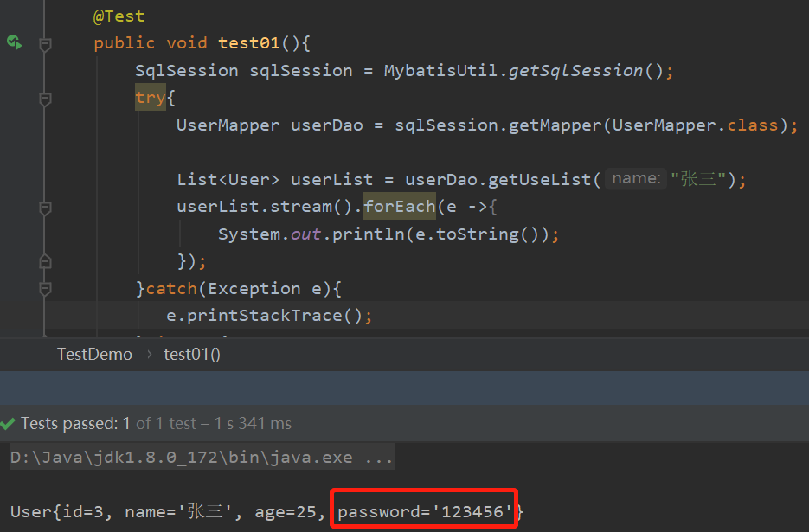Click the @Test annotation

(119, 16)
